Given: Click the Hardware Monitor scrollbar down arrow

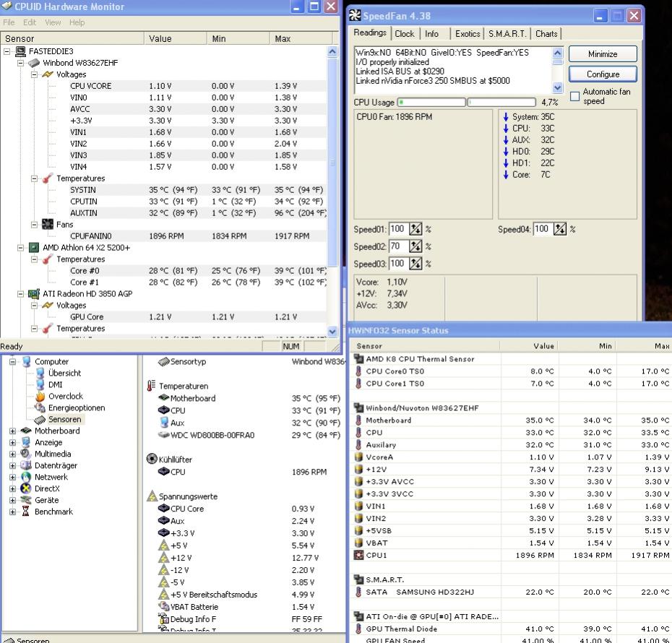Looking at the screenshot, I should coord(332,331).
